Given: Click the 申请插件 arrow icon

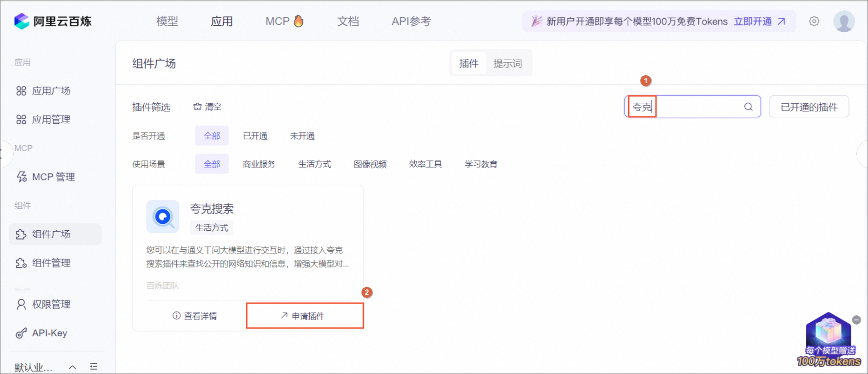Looking at the screenshot, I should 284,316.
